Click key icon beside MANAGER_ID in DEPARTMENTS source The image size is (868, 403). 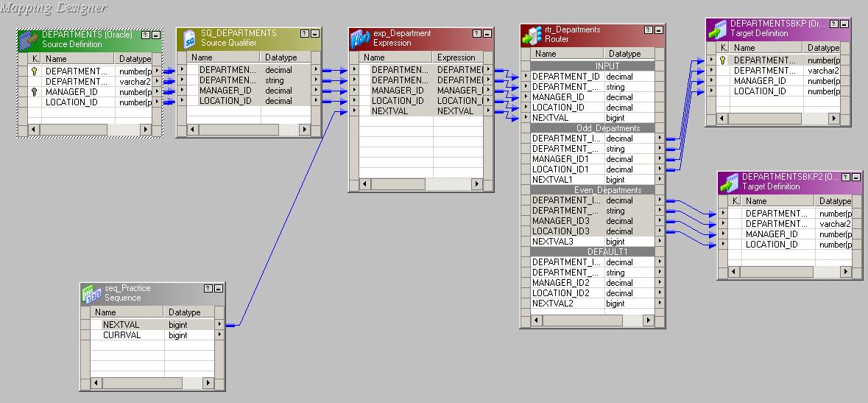coord(35,92)
